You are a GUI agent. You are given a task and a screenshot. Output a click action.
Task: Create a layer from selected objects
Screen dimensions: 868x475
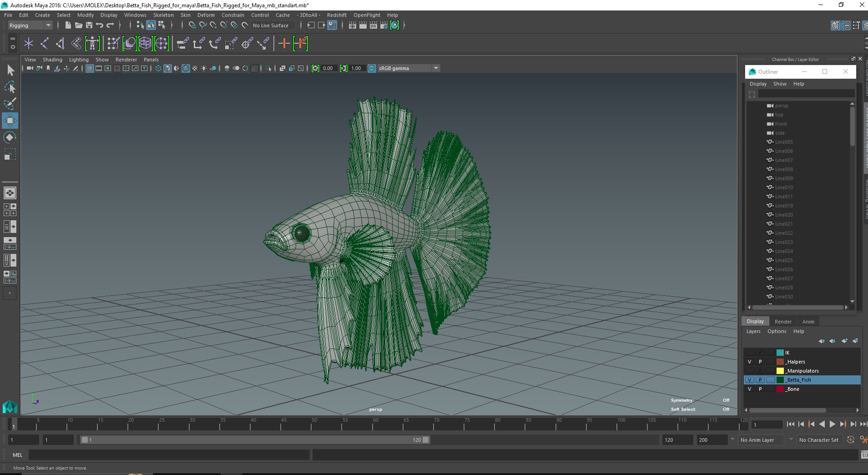coord(855,341)
